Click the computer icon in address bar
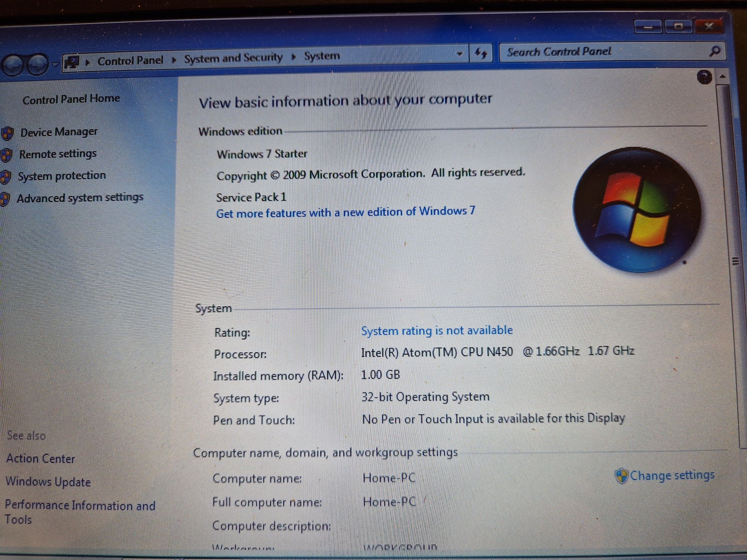Image resolution: width=747 pixels, height=560 pixels. click(x=72, y=62)
